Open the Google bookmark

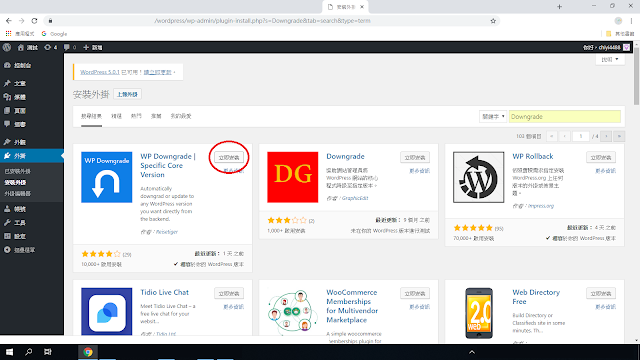(54, 34)
